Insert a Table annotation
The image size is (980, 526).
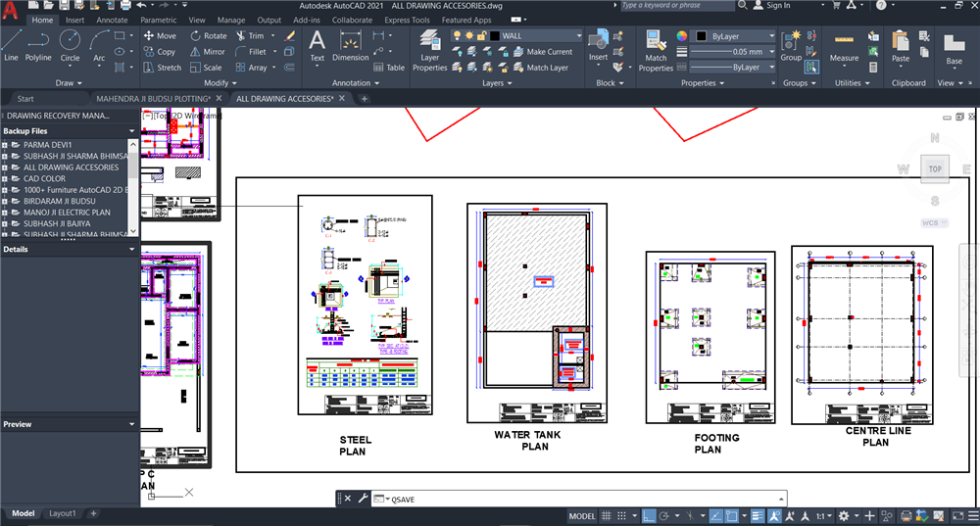point(388,68)
